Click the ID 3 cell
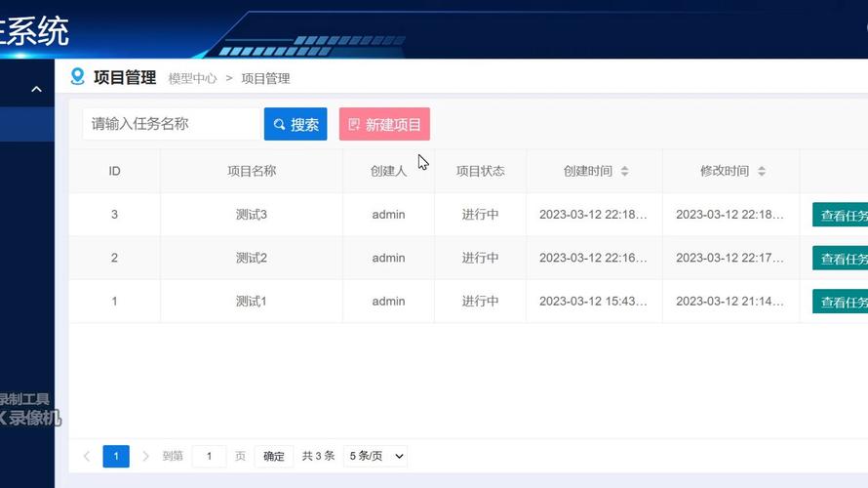Viewport: 868px width, 488px height. click(x=114, y=215)
